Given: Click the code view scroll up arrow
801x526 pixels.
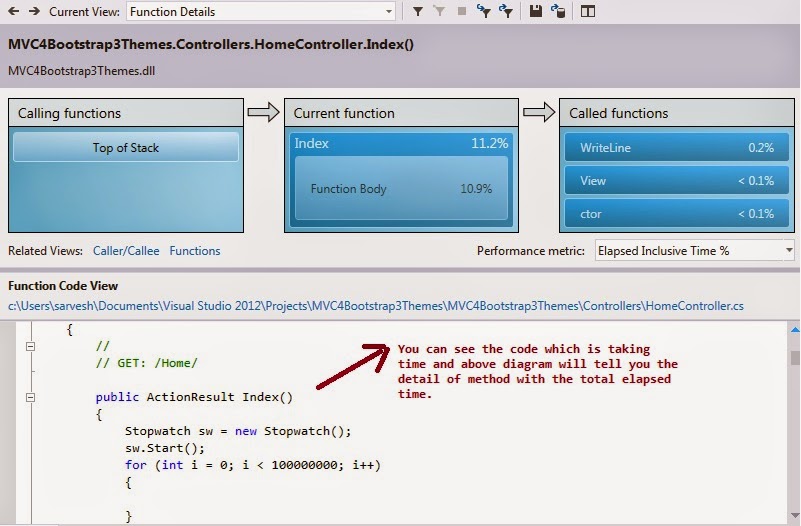Looking at the screenshot, I should point(795,330).
